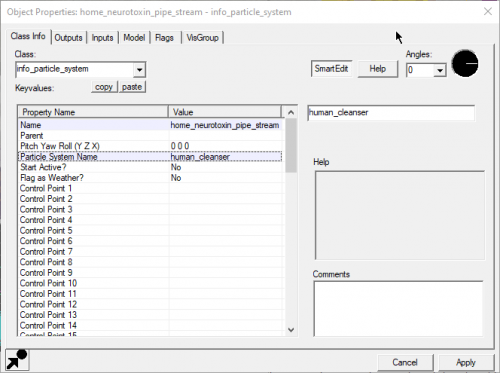Select the Control Point 13 row
This screenshot has height=373, width=500.
(150, 315)
